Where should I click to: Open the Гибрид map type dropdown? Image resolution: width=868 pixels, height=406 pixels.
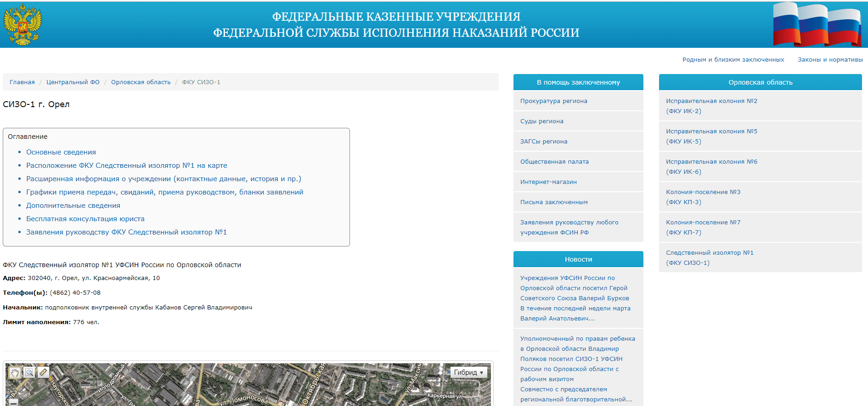click(x=468, y=372)
